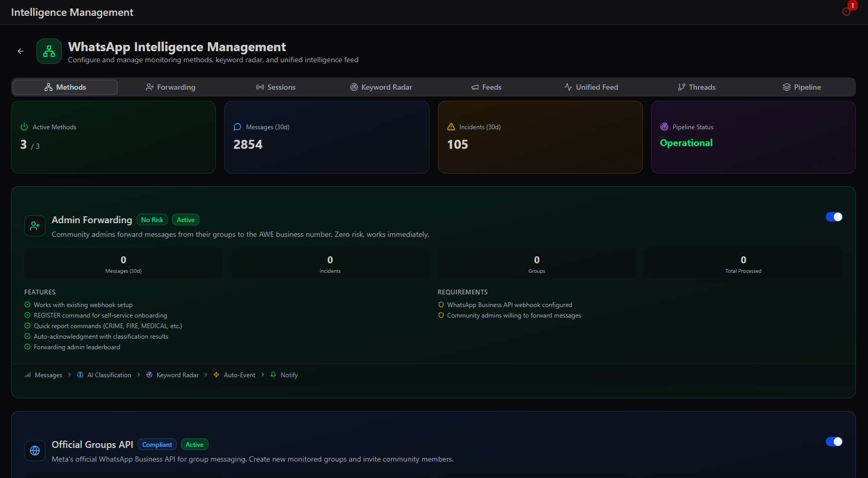The image size is (868, 478).
Task: Toggle the Official Groups API switch
Action: pos(834,442)
